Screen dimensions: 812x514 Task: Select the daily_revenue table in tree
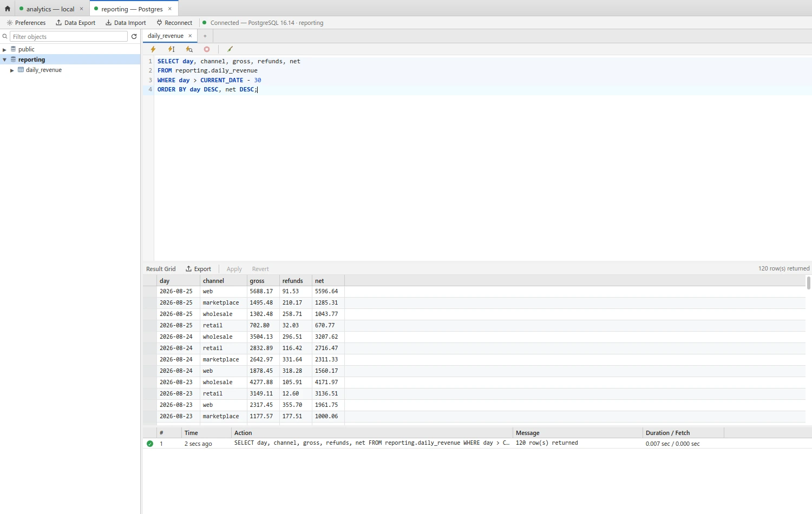tap(44, 70)
